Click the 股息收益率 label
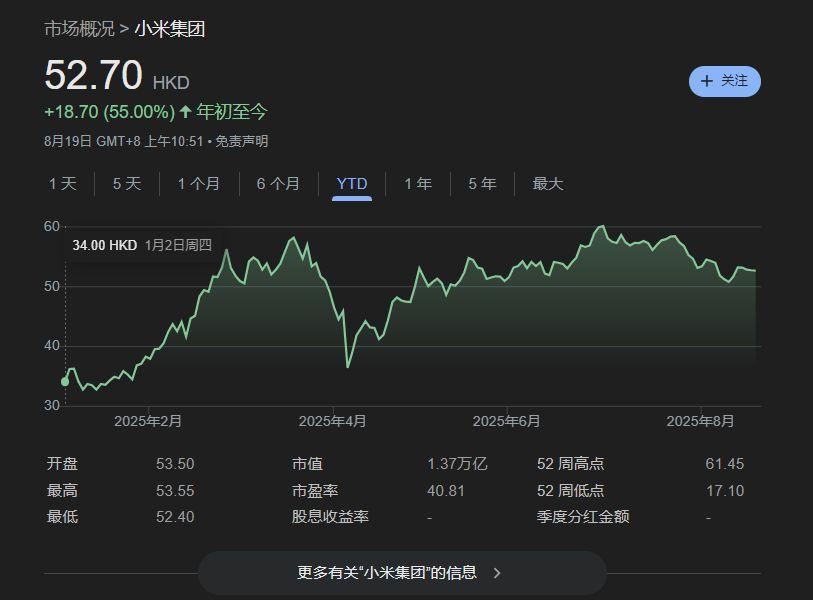This screenshot has width=813, height=600. (330, 517)
